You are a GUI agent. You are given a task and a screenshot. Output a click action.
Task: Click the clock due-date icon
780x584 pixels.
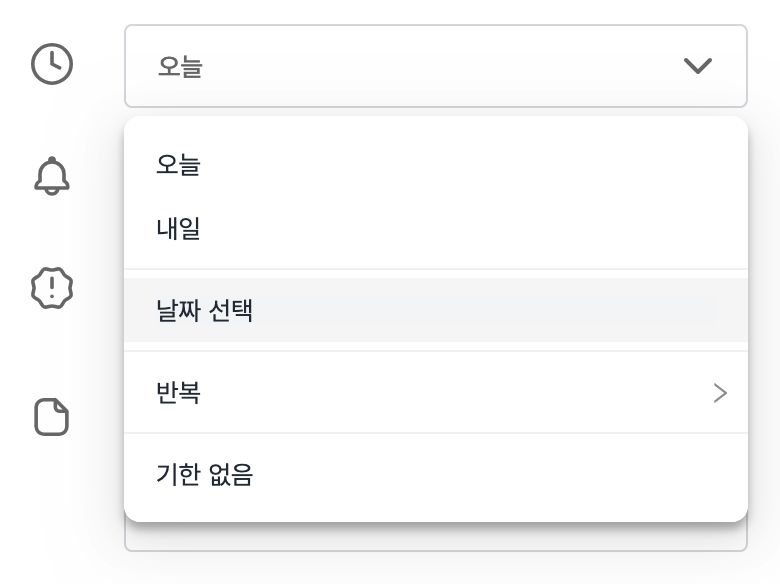pyautogui.click(x=52, y=64)
